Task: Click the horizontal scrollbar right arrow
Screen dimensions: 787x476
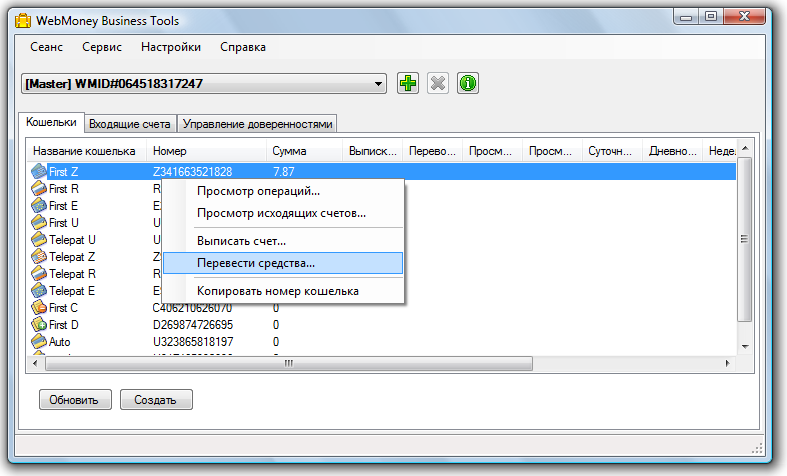Action: [x=728, y=363]
